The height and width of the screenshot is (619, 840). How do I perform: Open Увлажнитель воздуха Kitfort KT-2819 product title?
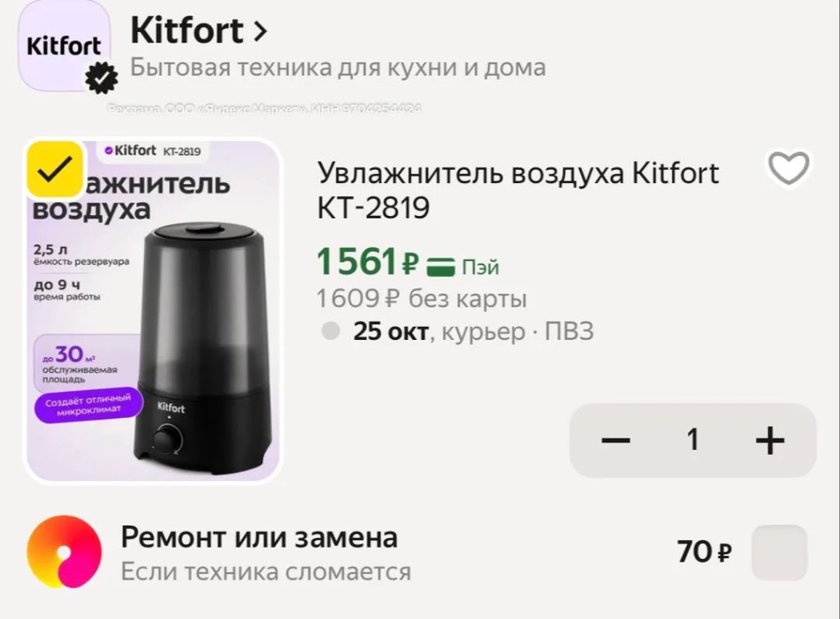pos(518,190)
